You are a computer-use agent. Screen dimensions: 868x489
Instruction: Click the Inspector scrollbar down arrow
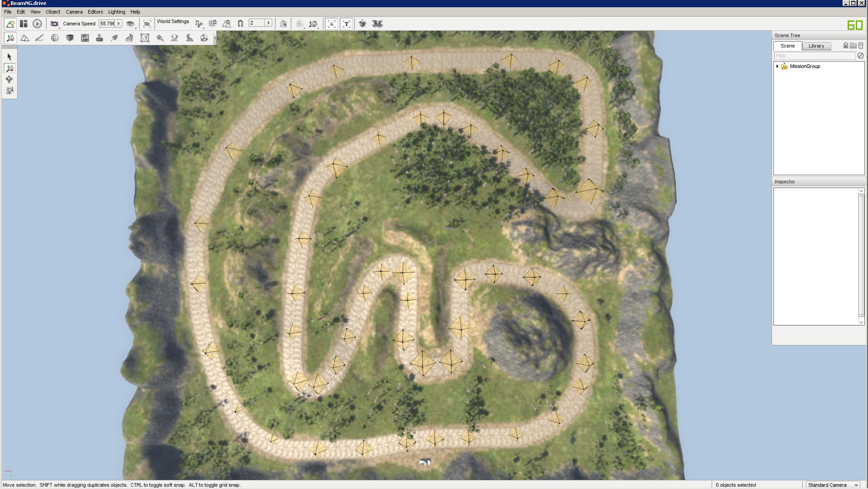pos(861,322)
